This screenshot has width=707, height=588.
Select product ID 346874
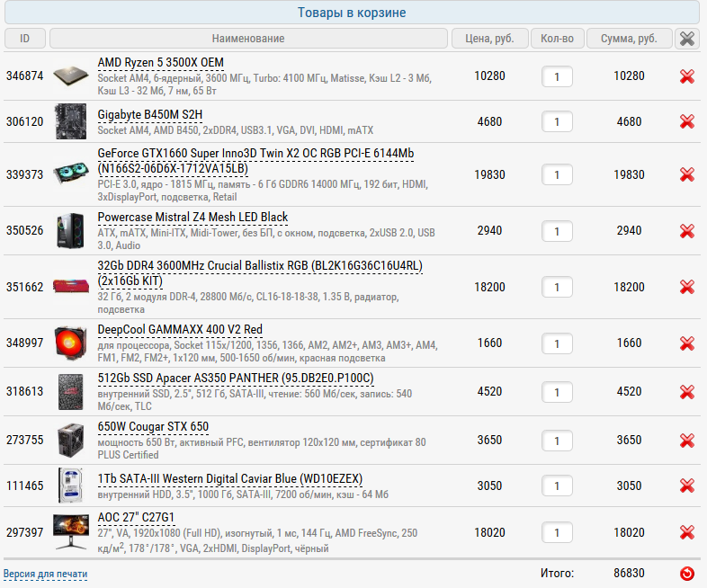tap(25, 76)
